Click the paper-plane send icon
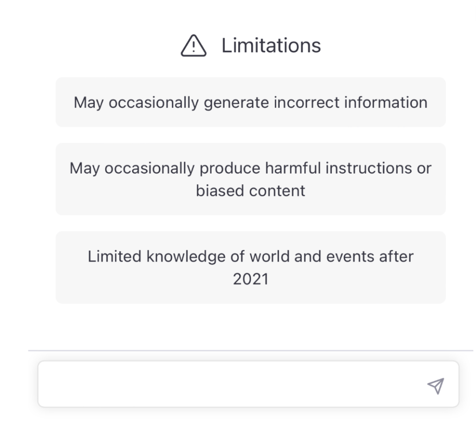Viewport: 476px width, 448px height. click(436, 386)
